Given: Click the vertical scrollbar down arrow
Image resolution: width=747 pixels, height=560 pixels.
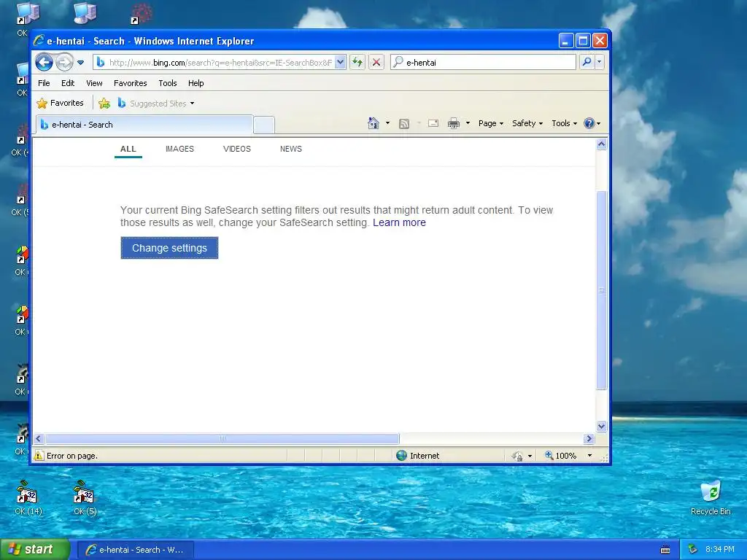Looking at the screenshot, I should [x=601, y=426].
